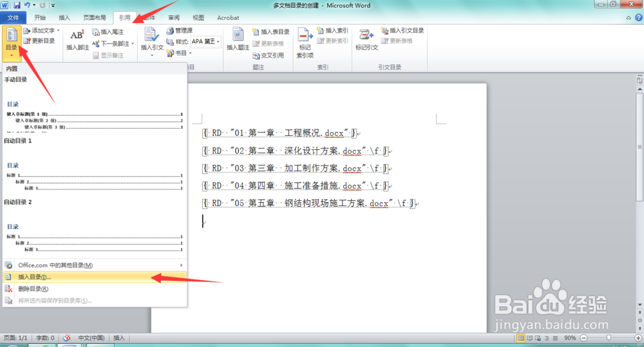The height and width of the screenshot is (347, 644).
Task: Click the 90% zoom level button
Action: click(570, 338)
